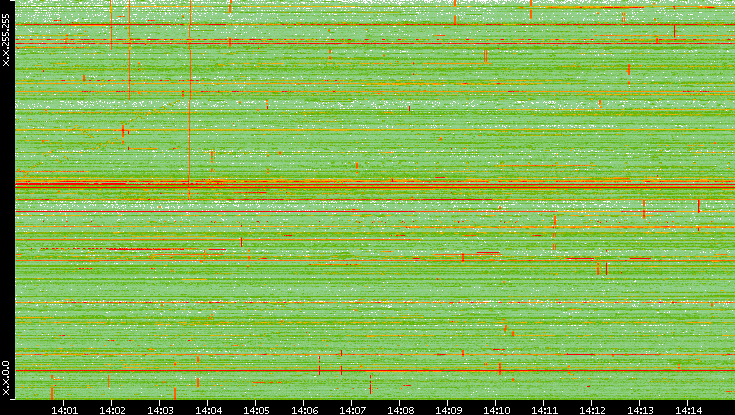Click the 14:08 time axis label
Image resolution: width=735 pixels, height=415 pixels.
click(400, 411)
